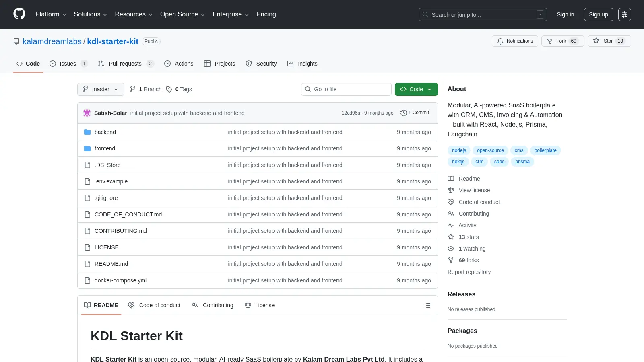Click the LICENSE file icon
644x362 pixels.
[x=87, y=247]
